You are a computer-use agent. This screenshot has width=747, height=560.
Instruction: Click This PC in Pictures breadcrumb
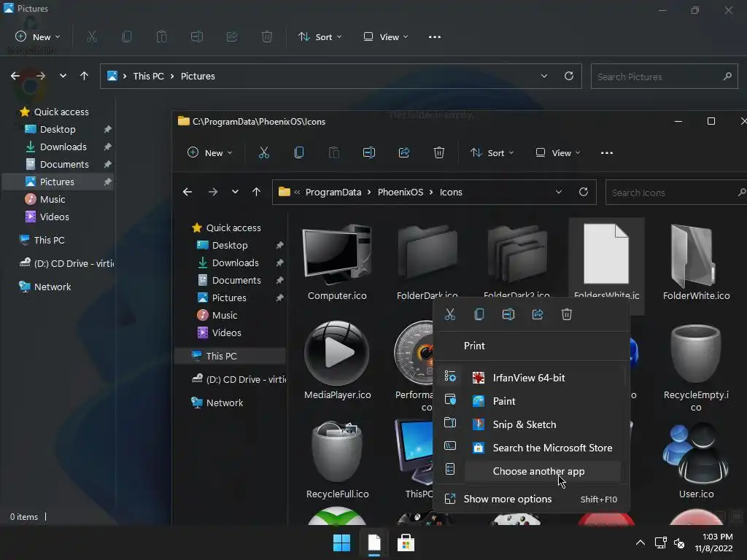coord(148,76)
